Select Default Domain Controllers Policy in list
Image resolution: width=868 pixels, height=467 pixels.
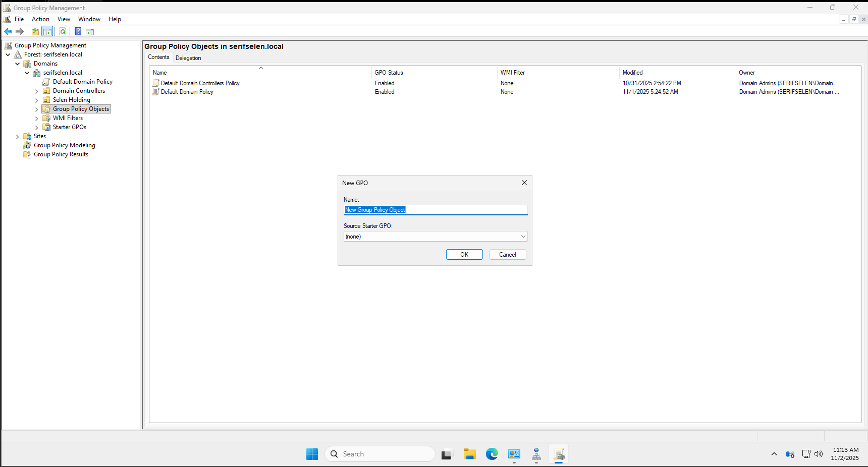200,83
